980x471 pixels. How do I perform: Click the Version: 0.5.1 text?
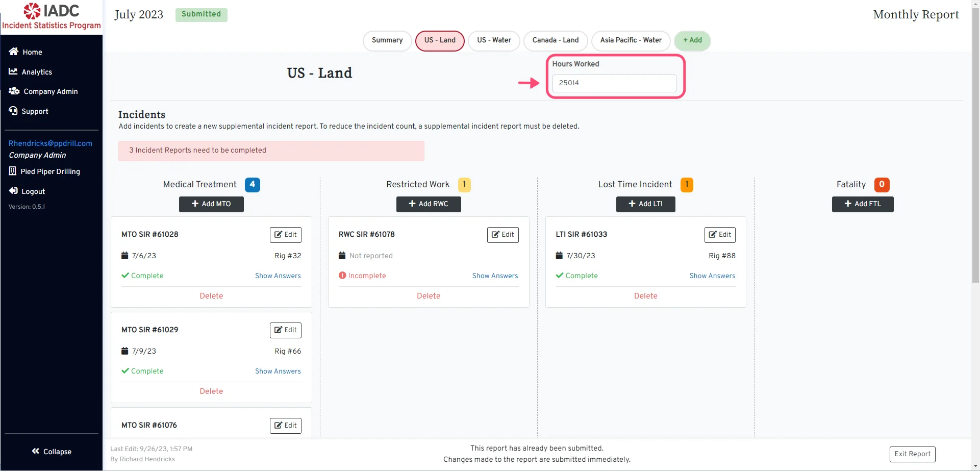[x=27, y=207]
